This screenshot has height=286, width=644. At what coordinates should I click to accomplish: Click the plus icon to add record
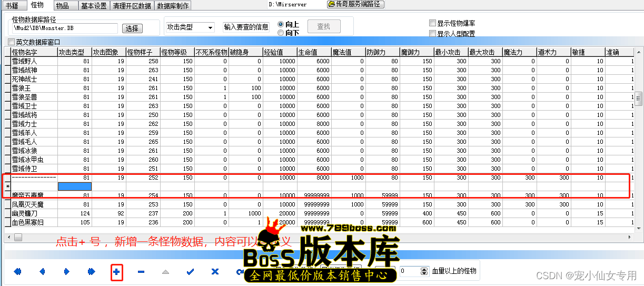pos(116,272)
